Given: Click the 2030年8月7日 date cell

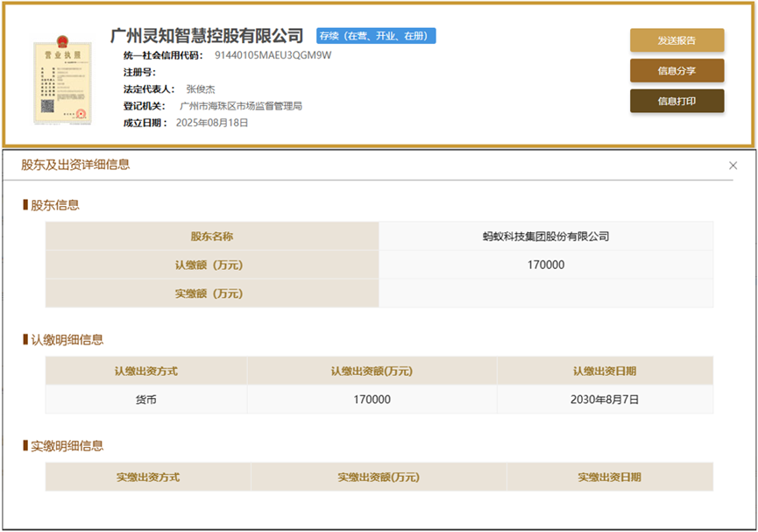Looking at the screenshot, I should coord(604,400).
